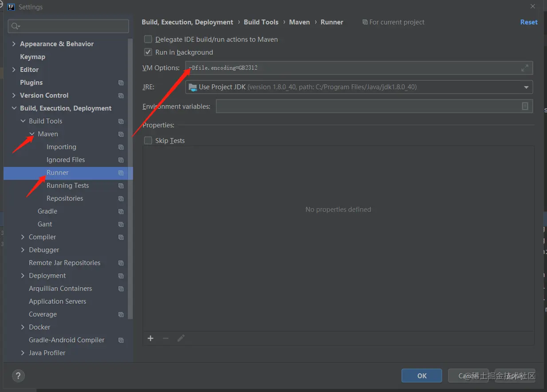Click the search magnifier icon in settings
The image size is (547, 392).
[15, 26]
